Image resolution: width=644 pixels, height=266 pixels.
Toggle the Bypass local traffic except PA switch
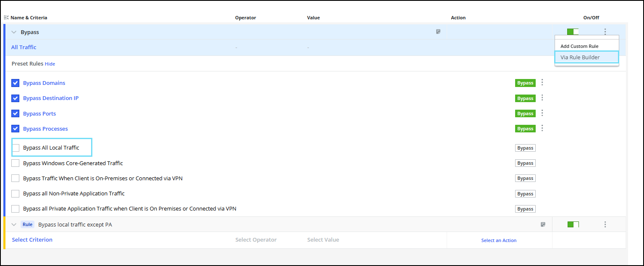click(573, 224)
